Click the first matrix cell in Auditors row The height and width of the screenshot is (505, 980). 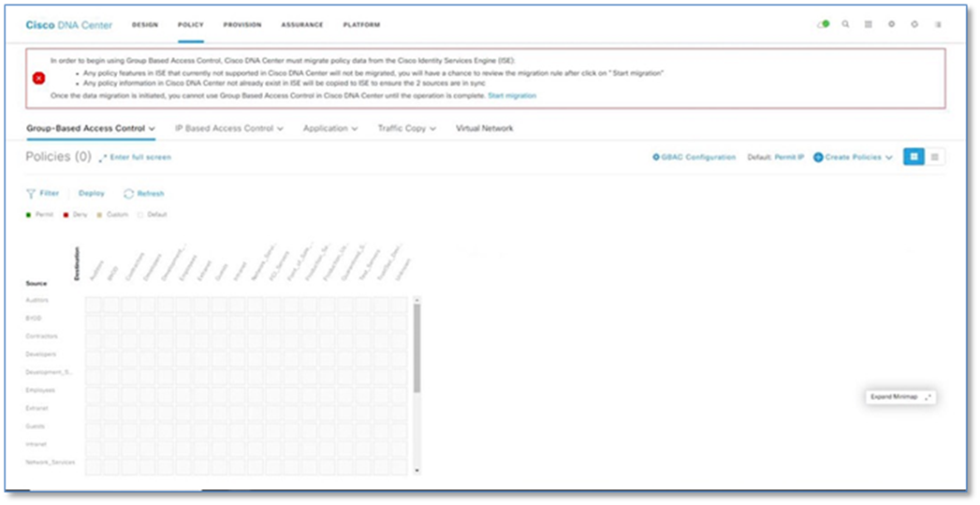[x=93, y=304]
